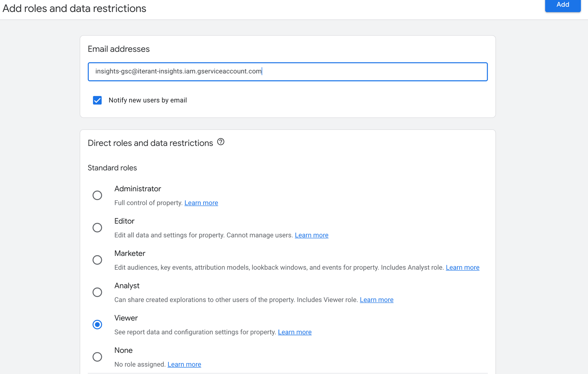
Task: Select the Editor role
Action: [97, 227]
